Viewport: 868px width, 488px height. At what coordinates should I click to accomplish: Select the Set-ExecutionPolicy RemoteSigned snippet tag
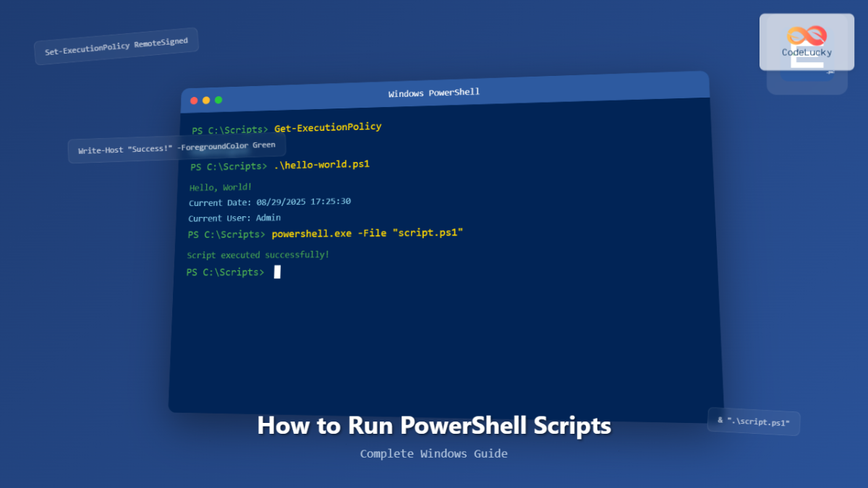coord(116,46)
